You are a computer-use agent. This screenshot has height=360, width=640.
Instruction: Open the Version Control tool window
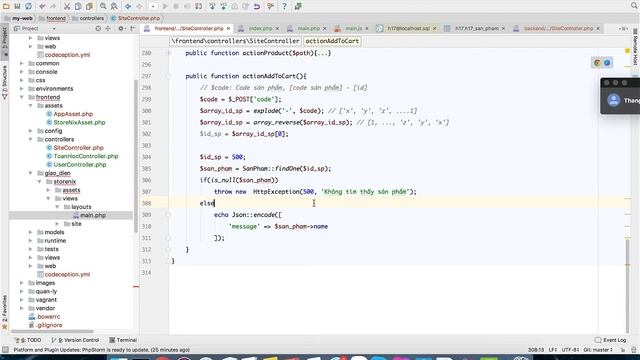(x=75, y=340)
